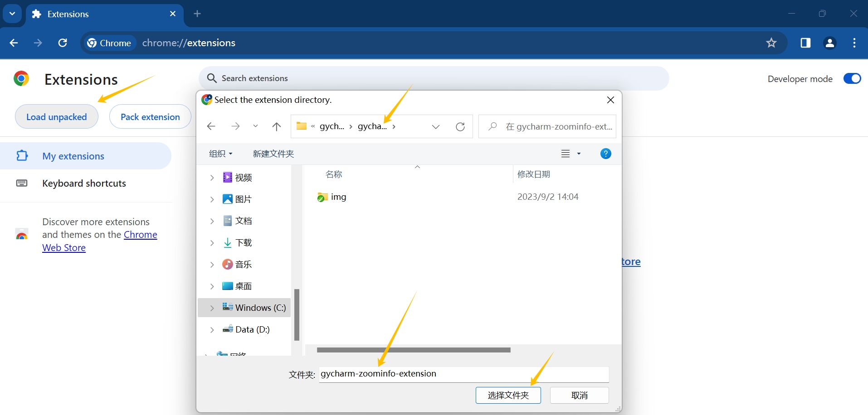Close the Extensions tab

click(x=173, y=14)
